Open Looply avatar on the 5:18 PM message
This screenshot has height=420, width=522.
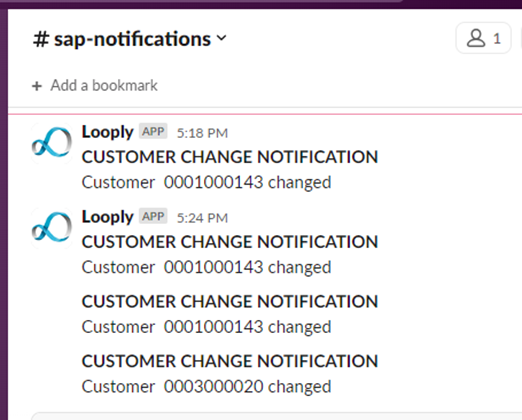(52, 143)
